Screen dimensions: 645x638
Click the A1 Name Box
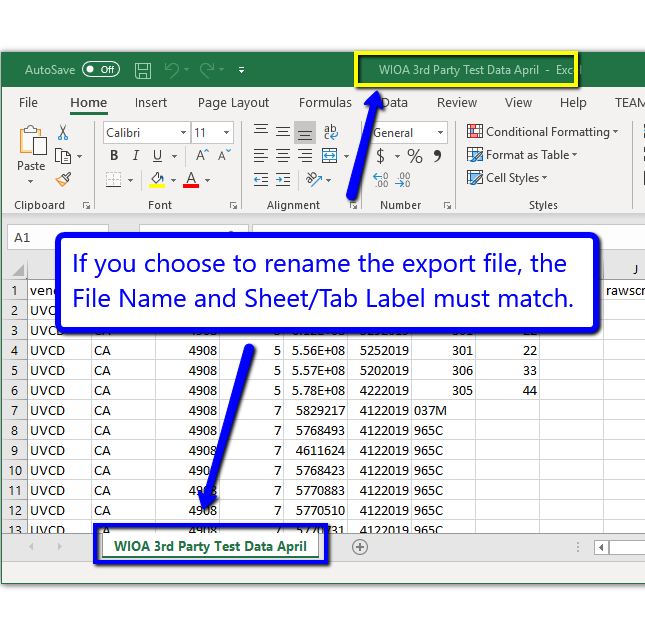coord(58,237)
